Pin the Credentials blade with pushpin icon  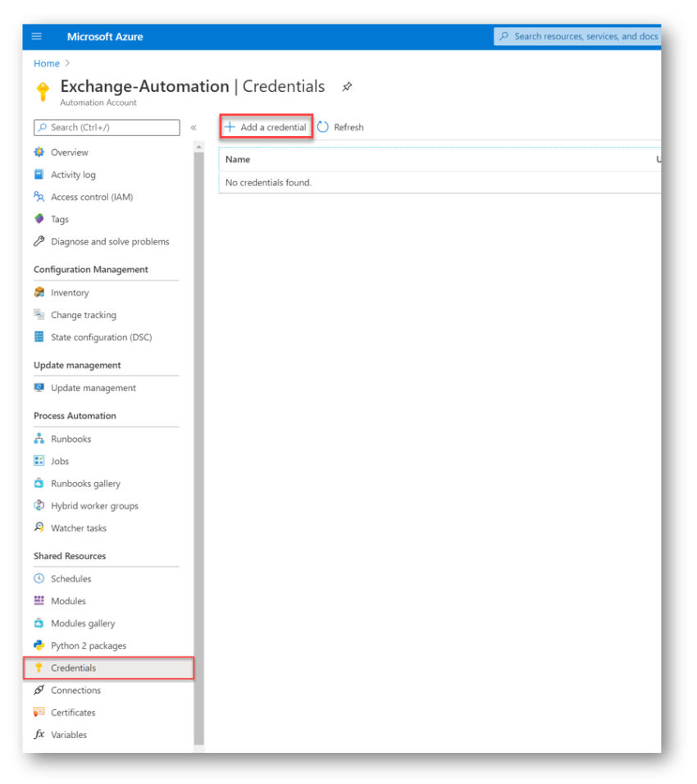click(x=347, y=86)
